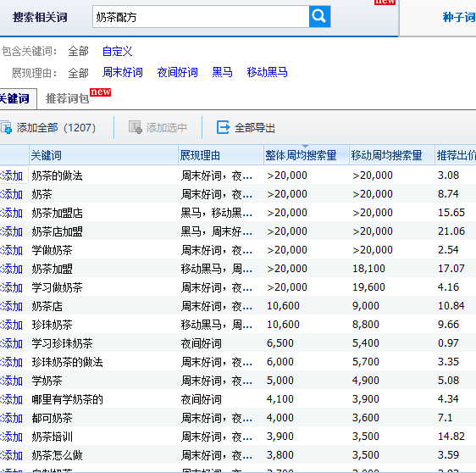Filter by 夜间好词 reason
The width and height of the screenshot is (476, 473).
click(x=177, y=72)
